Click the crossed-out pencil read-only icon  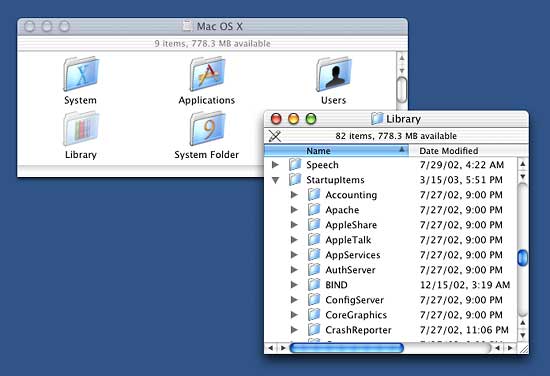(x=275, y=136)
